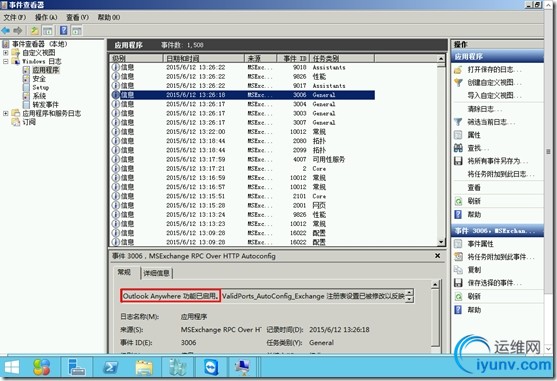Click 清除日志 action link
Image resolution: width=557 pixels, height=381 pixels.
(x=485, y=109)
